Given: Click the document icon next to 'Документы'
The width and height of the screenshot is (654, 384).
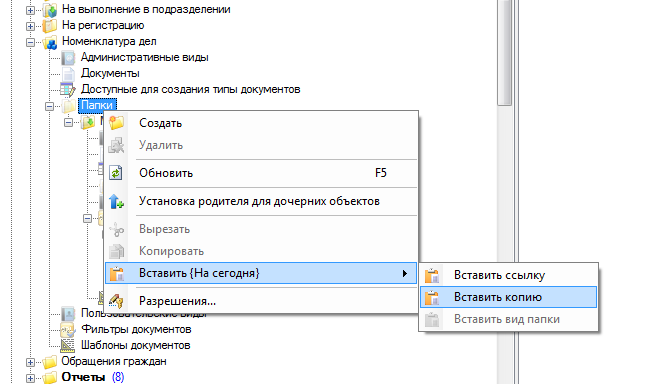Looking at the screenshot, I should 68,73.
